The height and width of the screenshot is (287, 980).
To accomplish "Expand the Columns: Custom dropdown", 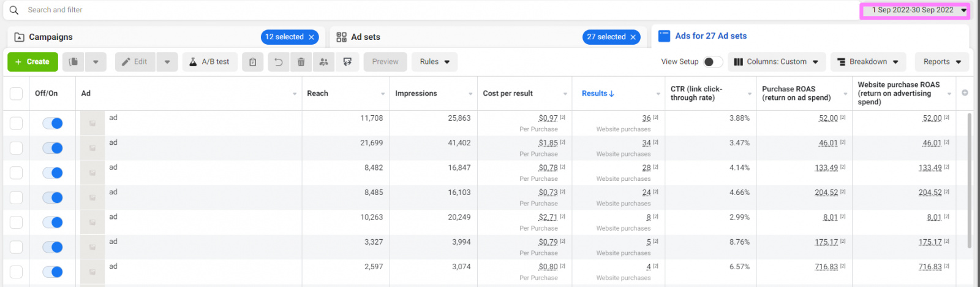I will coord(776,62).
